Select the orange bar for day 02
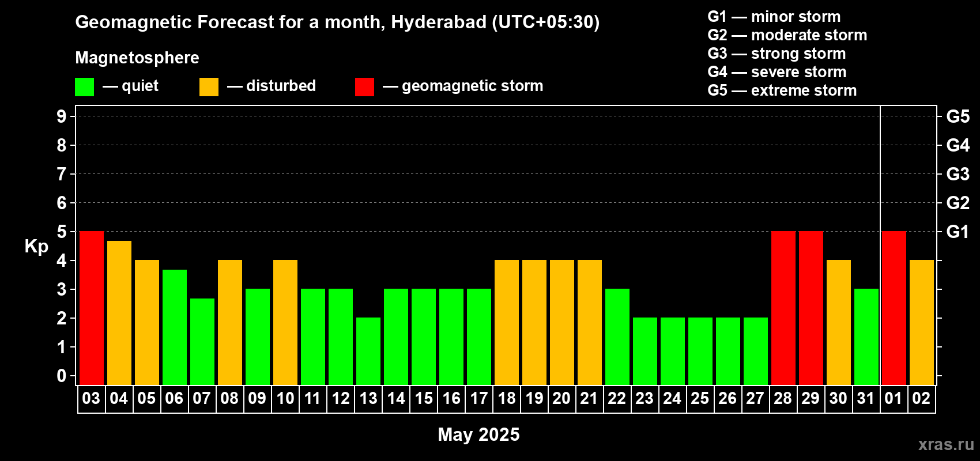The height and width of the screenshot is (461, 980). (922, 323)
